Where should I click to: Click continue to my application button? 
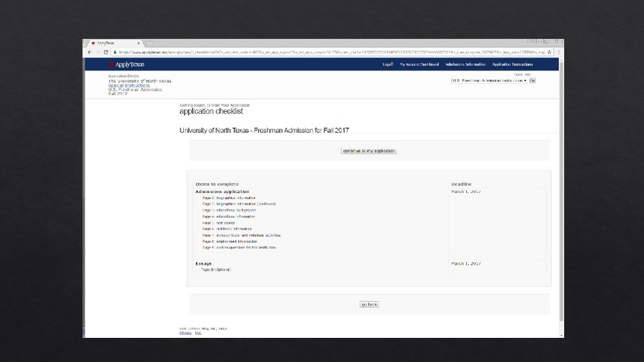(x=369, y=151)
